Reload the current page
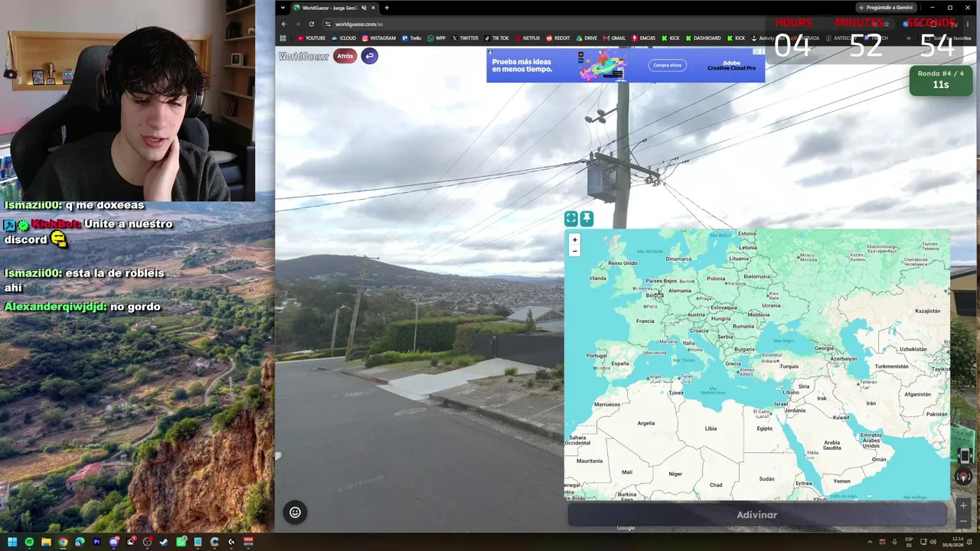Screen dimensions: 980x551 [312, 24]
